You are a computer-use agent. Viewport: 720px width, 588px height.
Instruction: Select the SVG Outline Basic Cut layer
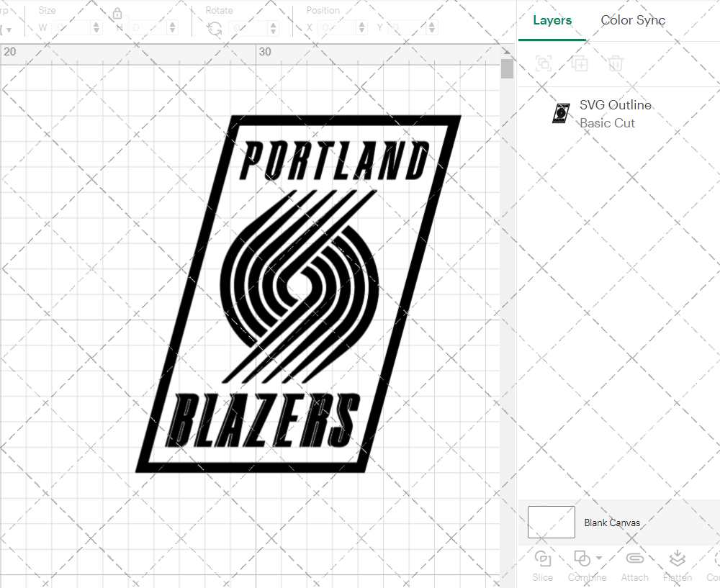616,113
